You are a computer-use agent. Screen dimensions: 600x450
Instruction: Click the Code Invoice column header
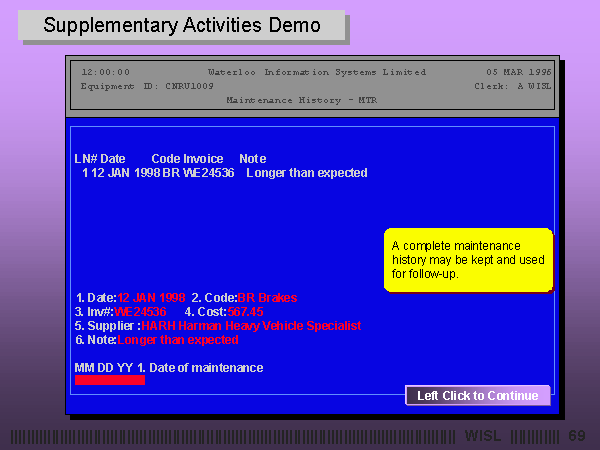click(187, 159)
